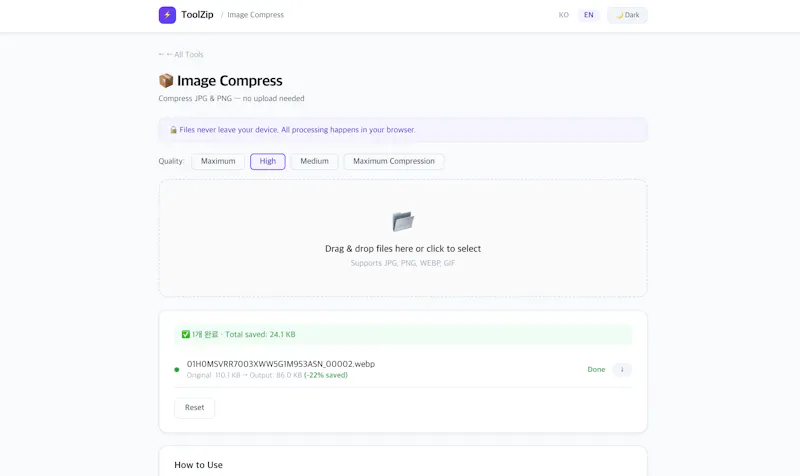Click 'Drag & drop files here or click to select'
The height and width of the screenshot is (476, 800).
coord(403,248)
